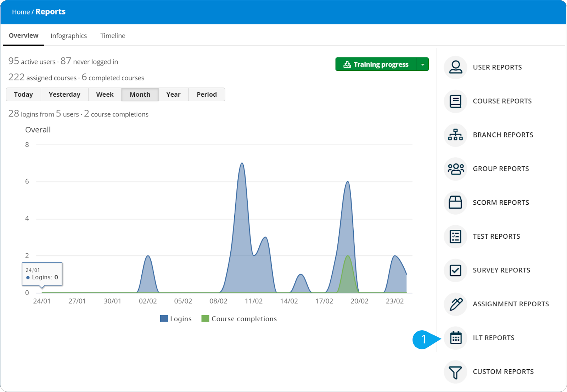Open User Reports person icon

point(455,67)
